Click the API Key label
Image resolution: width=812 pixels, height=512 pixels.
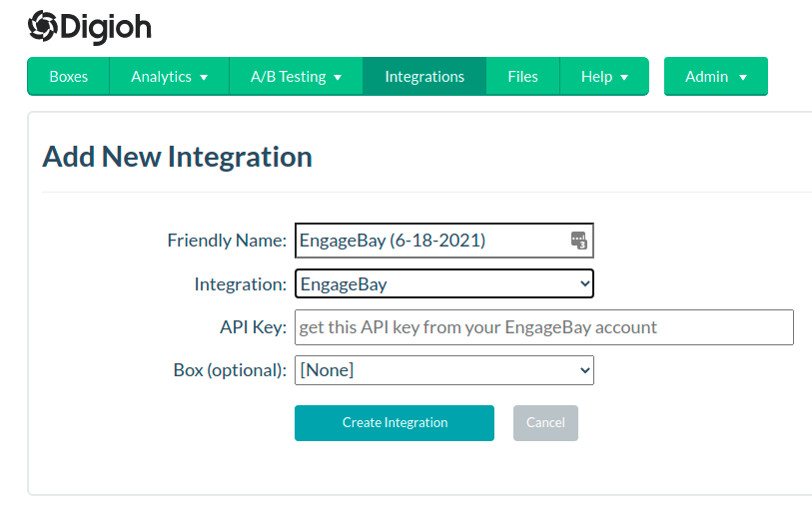coord(254,327)
